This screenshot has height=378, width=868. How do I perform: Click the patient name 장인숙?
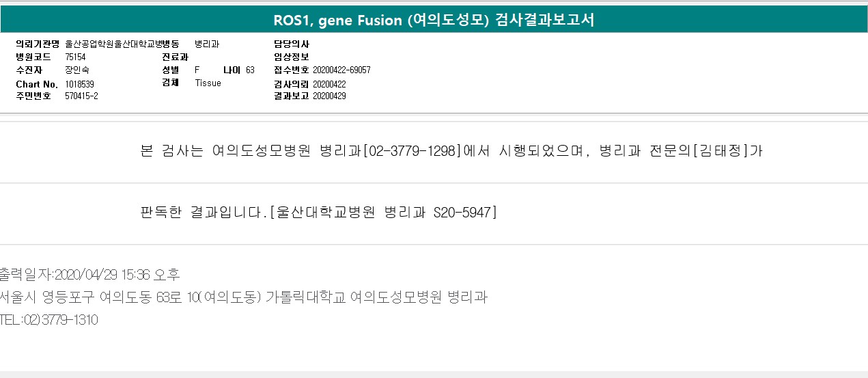(76, 70)
